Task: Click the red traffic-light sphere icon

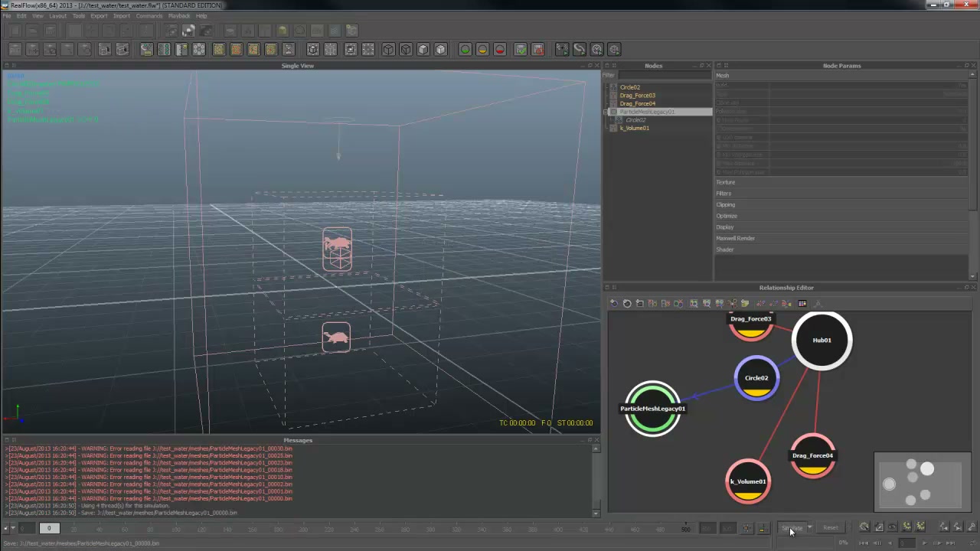Action: (x=500, y=50)
